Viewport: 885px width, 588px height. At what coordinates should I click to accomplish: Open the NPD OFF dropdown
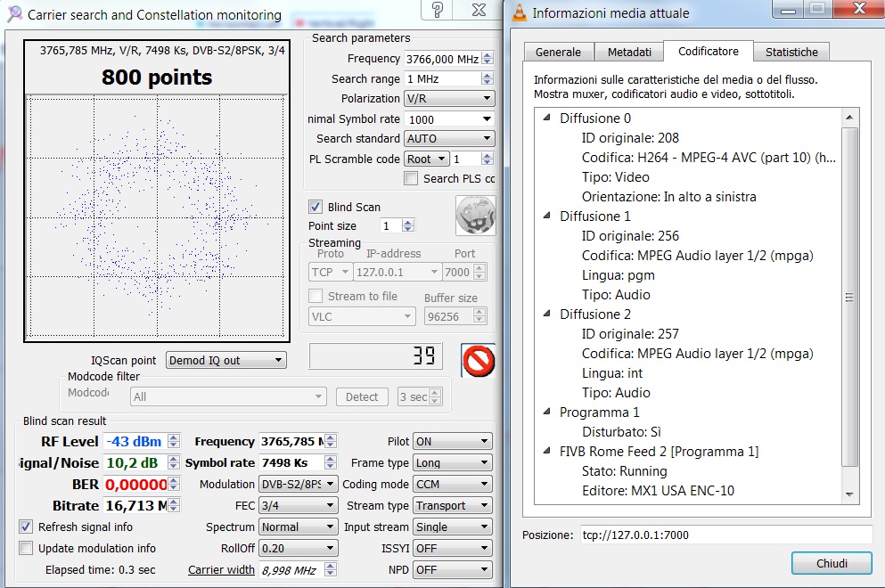coord(453,570)
